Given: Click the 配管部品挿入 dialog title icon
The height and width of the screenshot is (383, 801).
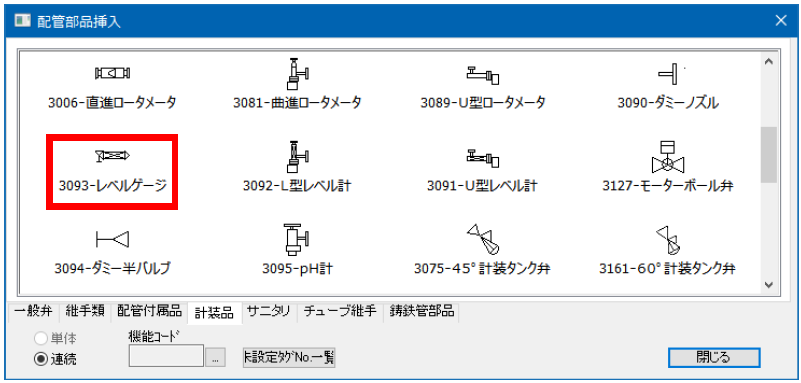Looking at the screenshot, I should (x=23, y=21).
